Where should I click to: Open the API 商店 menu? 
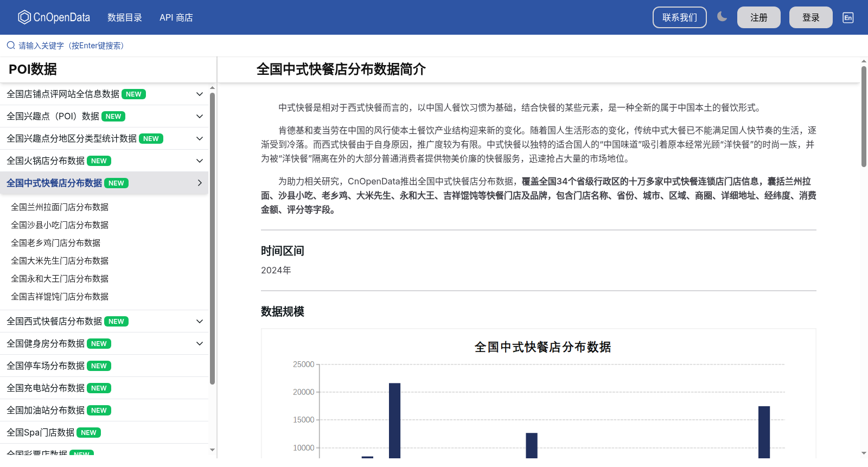point(176,17)
